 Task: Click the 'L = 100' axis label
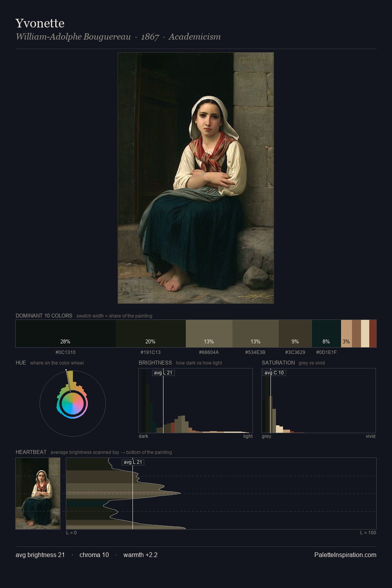point(368,533)
